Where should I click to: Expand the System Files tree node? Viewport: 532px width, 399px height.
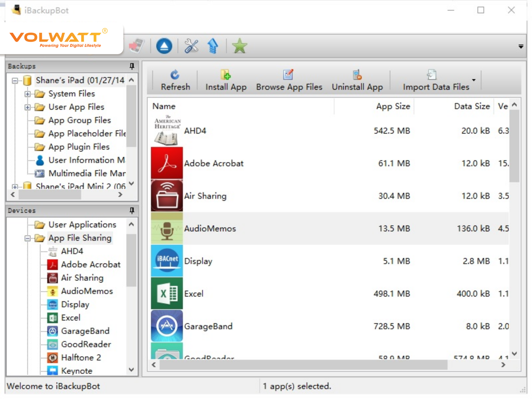[28, 94]
